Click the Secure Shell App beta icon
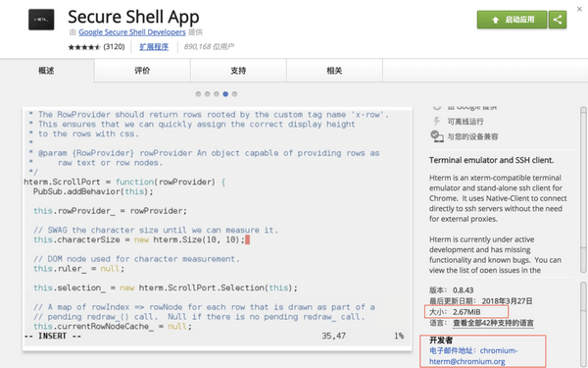Image resolution: width=588 pixels, height=368 pixels. pos(41,20)
